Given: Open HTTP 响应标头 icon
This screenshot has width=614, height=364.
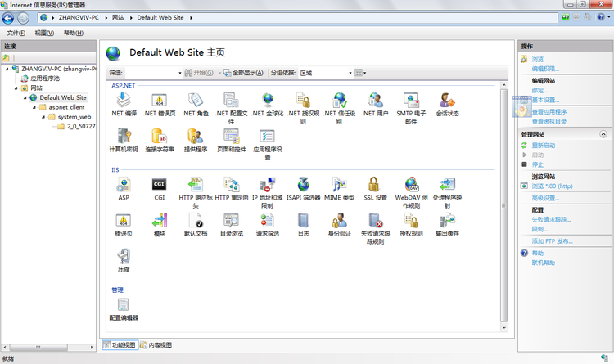Looking at the screenshot, I should coord(196,184).
